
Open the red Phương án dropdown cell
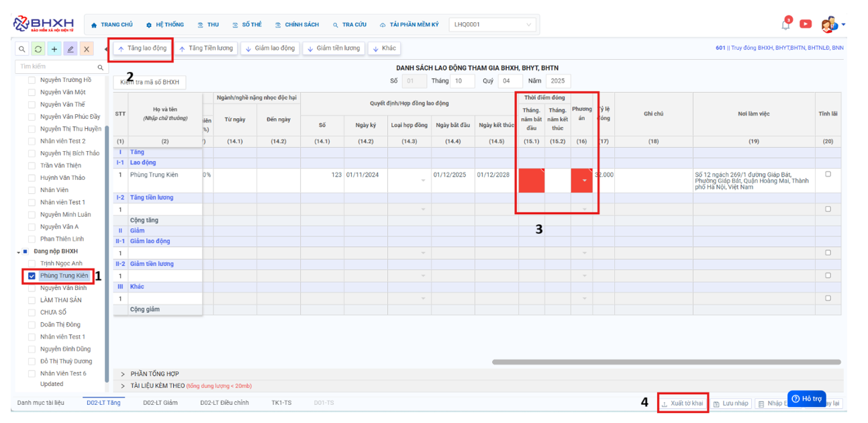[x=582, y=181]
